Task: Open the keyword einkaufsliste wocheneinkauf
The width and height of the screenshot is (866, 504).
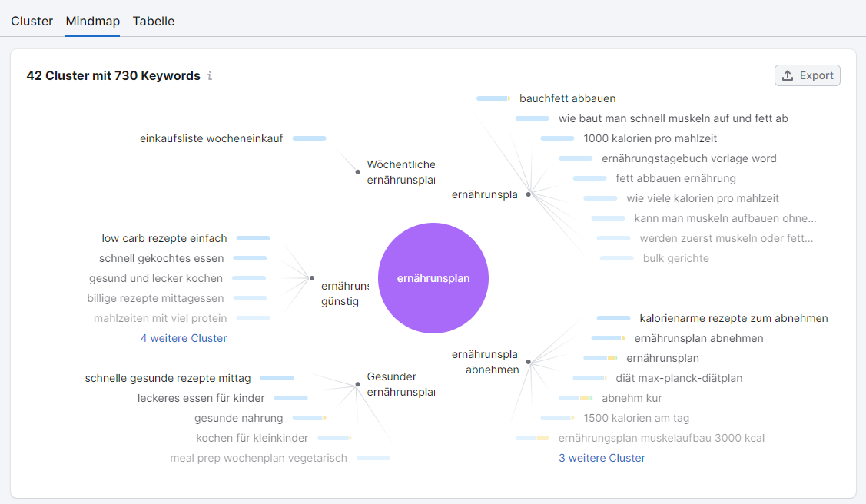Action: 211,138
